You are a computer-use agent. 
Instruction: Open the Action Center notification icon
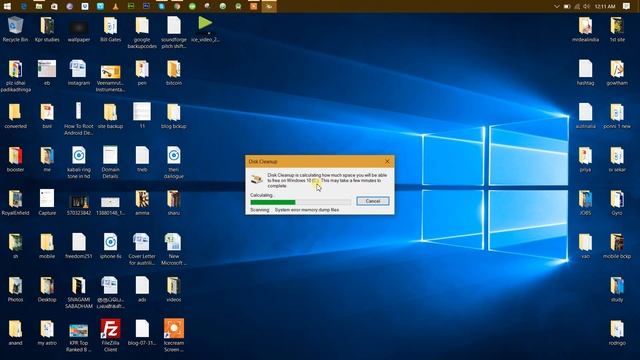tap(627, 6)
